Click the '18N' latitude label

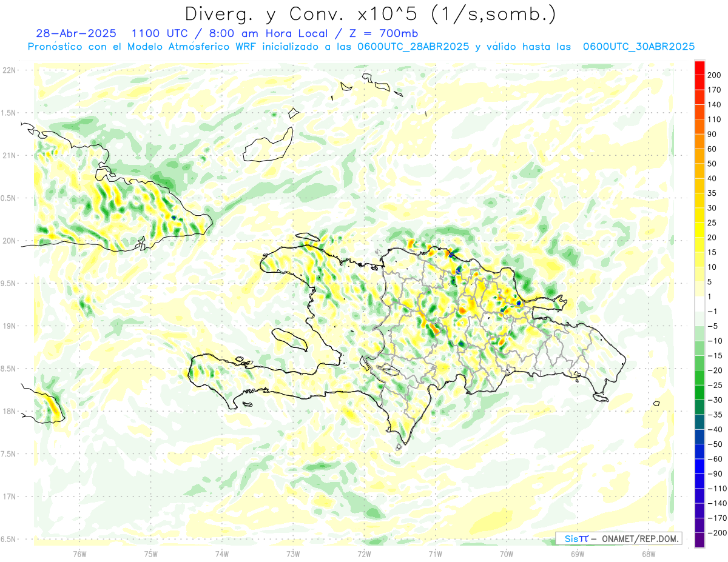tap(9, 411)
